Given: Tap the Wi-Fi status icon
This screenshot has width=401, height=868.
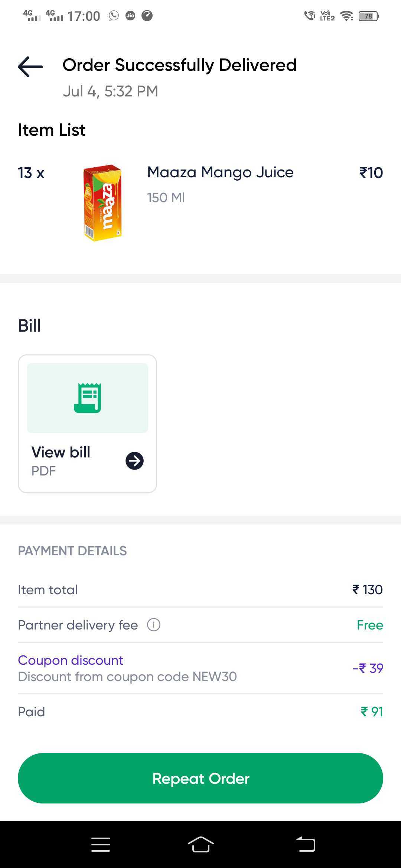Looking at the screenshot, I should pyautogui.click(x=347, y=16).
